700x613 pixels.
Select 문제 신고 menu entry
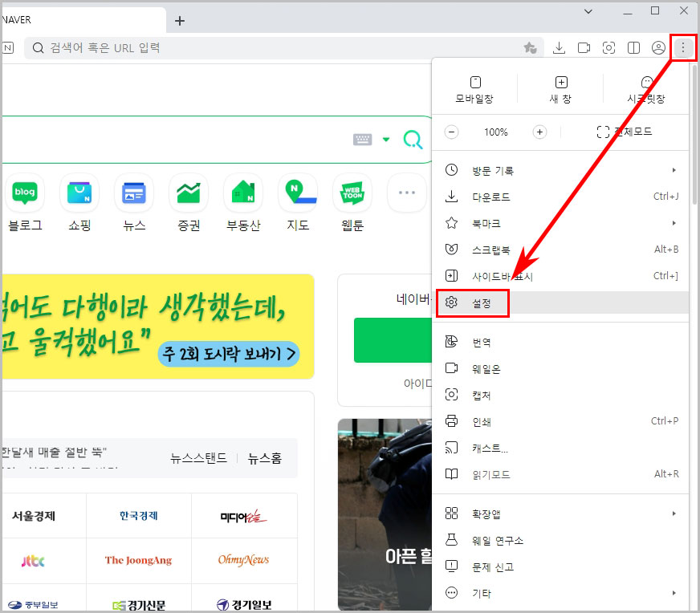coord(560,566)
